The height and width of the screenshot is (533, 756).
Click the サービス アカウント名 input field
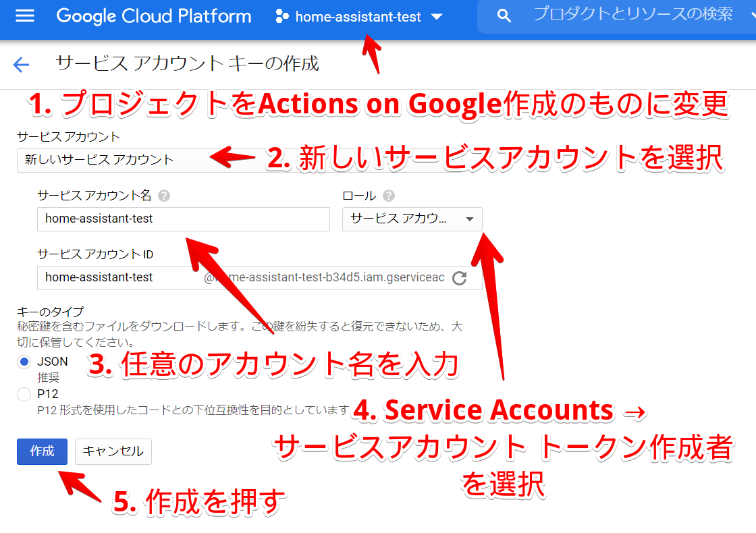(183, 219)
